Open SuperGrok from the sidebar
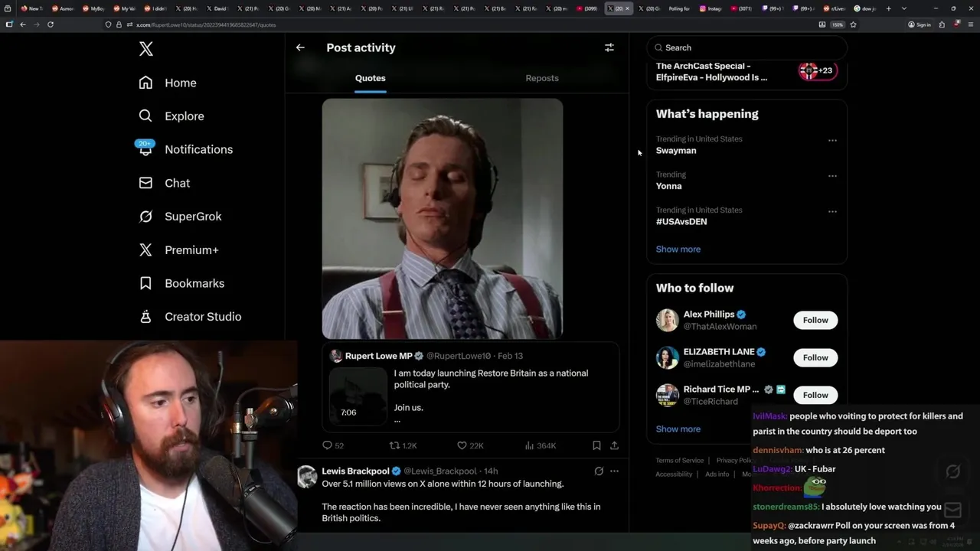 (x=180, y=217)
